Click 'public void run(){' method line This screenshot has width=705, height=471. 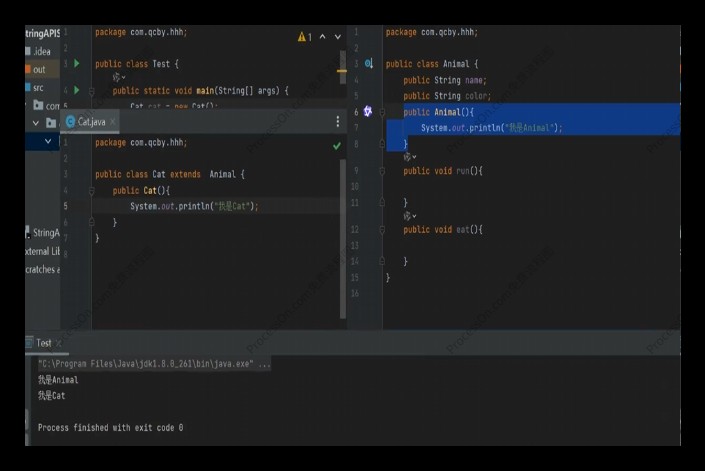point(443,171)
